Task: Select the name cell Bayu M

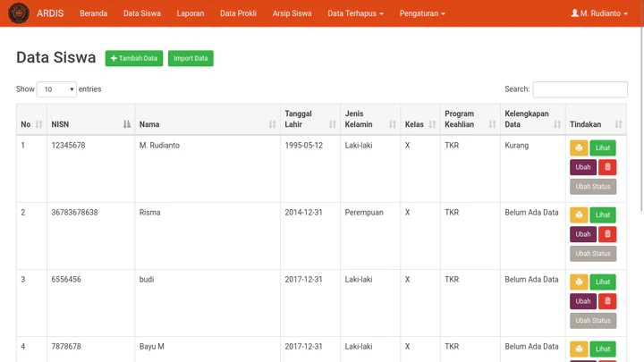Action: click(x=151, y=347)
